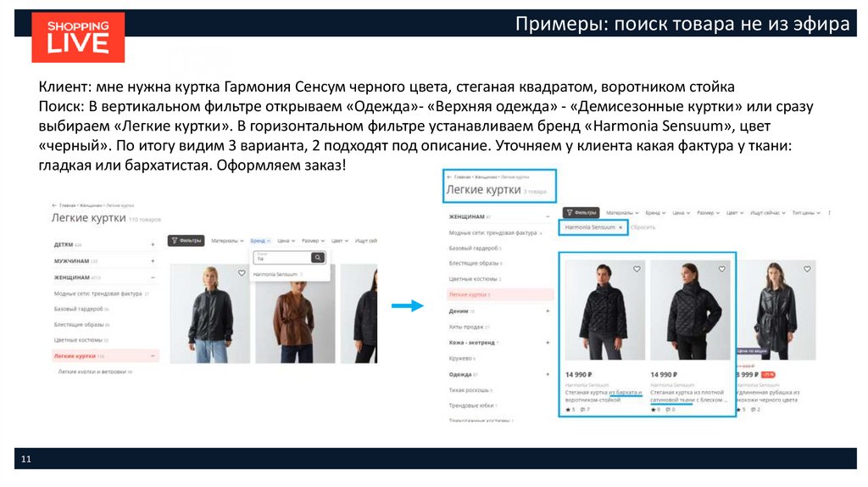Click the Shopping Live logo
Viewport: 868px width, 487px height.
tap(78, 37)
